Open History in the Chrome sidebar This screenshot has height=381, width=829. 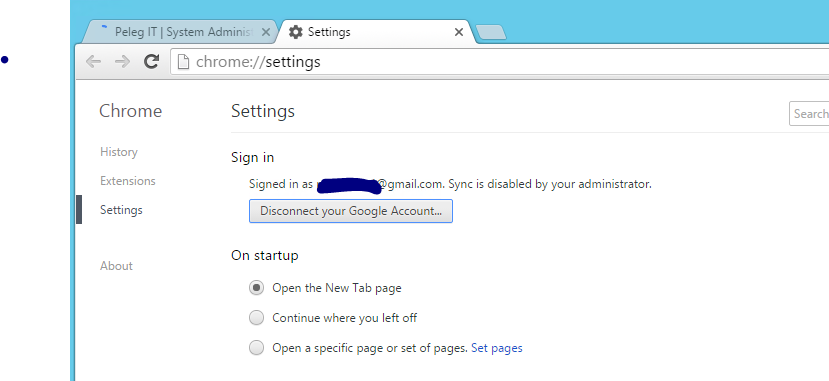(119, 152)
